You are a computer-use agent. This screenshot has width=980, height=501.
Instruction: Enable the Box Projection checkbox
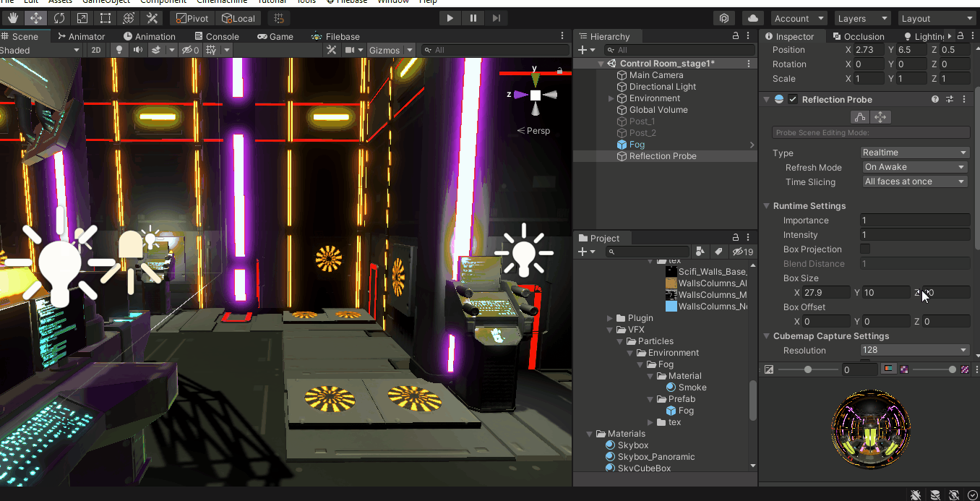[x=865, y=249]
